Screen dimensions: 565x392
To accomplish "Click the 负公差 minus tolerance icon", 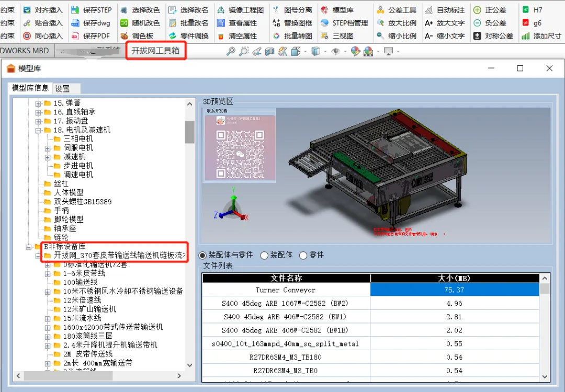I will tap(477, 23).
